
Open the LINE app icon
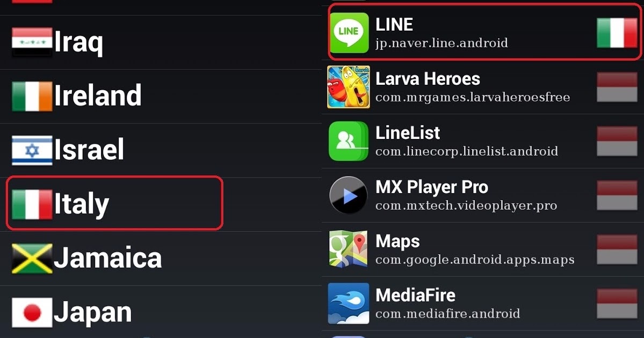tap(349, 32)
